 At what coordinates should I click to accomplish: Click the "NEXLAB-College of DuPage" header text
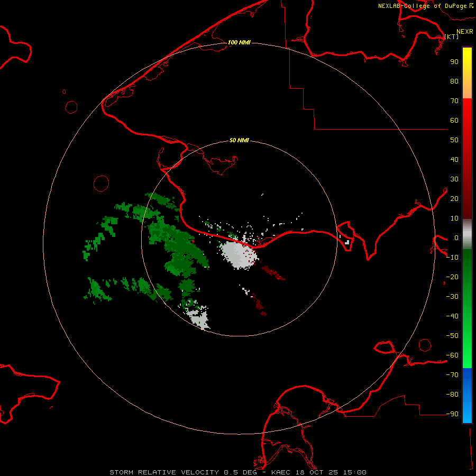pyautogui.click(x=423, y=6)
